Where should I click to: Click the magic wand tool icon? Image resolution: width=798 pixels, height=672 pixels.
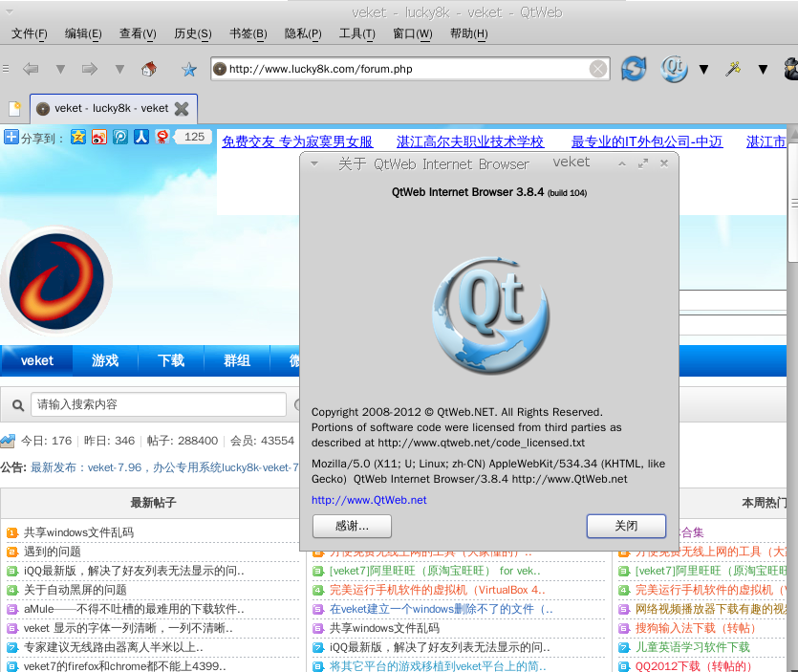733,69
